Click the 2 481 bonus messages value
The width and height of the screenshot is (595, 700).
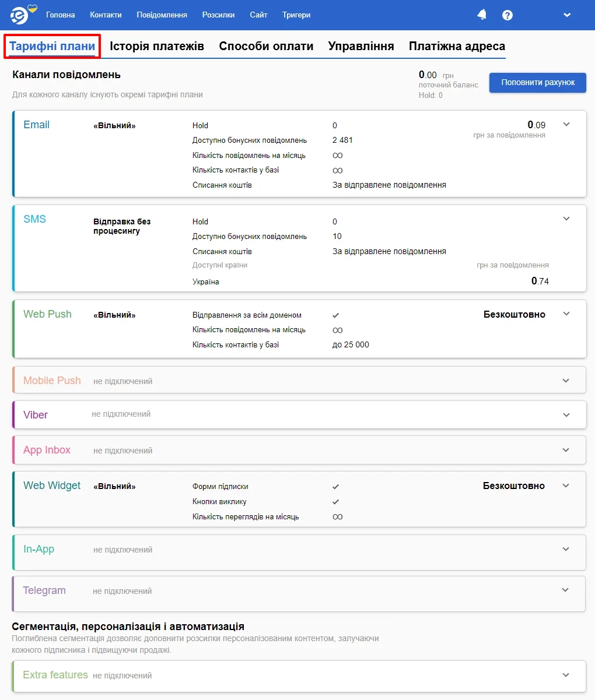pyautogui.click(x=342, y=140)
